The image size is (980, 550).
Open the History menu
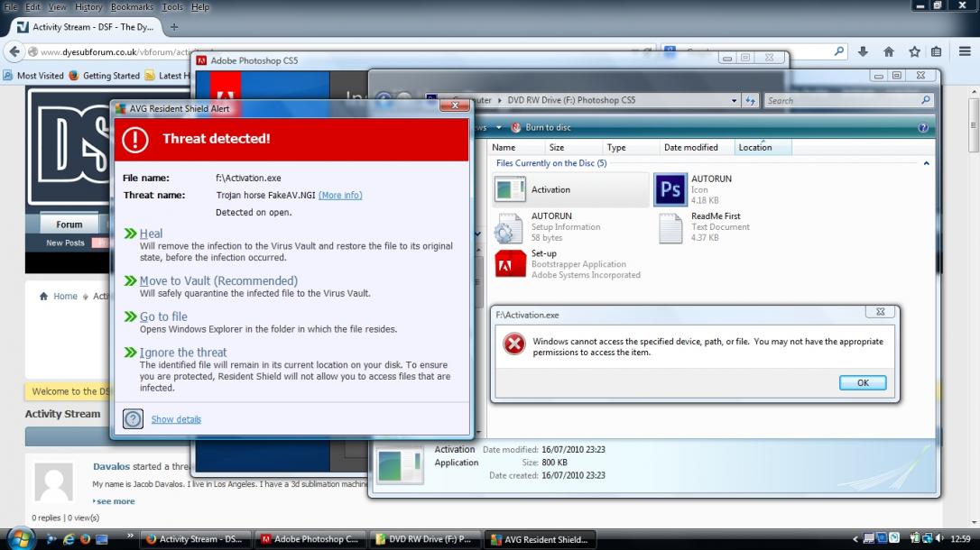coord(88,7)
